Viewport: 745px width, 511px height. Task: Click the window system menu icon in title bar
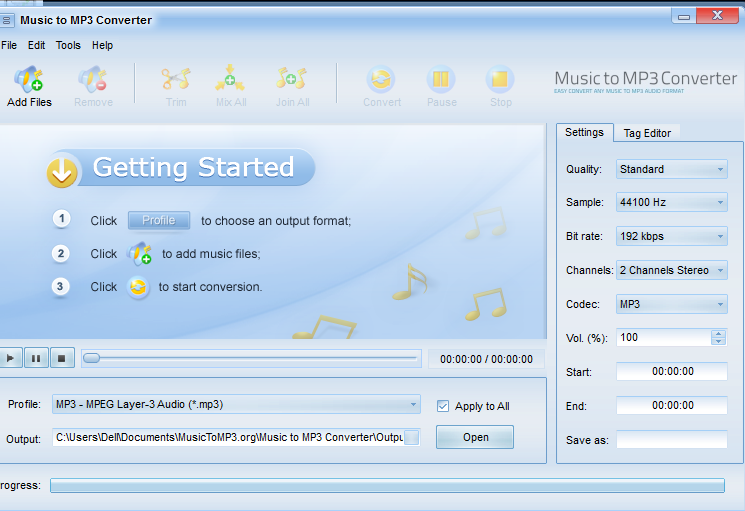[x=6, y=20]
